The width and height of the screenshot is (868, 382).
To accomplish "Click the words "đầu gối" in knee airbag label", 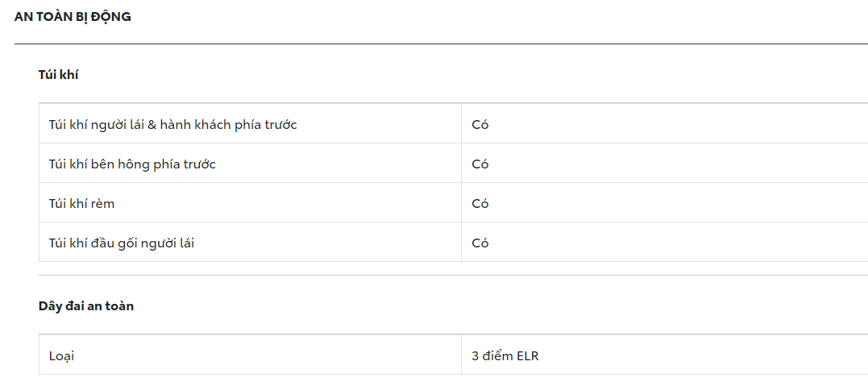I will click(116, 243).
